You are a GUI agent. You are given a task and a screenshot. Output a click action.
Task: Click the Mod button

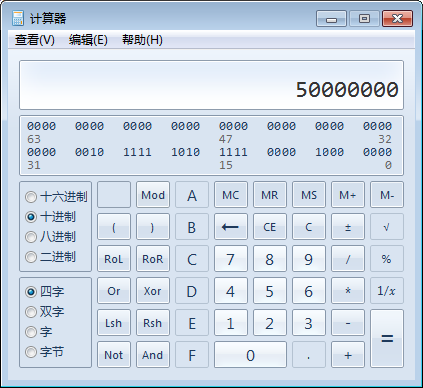click(153, 195)
